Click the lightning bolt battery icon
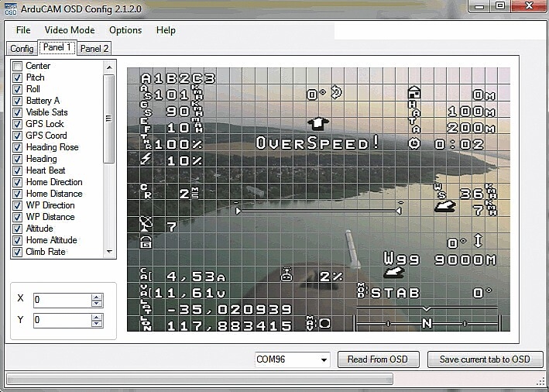This screenshot has height=392, width=549. pos(146,160)
